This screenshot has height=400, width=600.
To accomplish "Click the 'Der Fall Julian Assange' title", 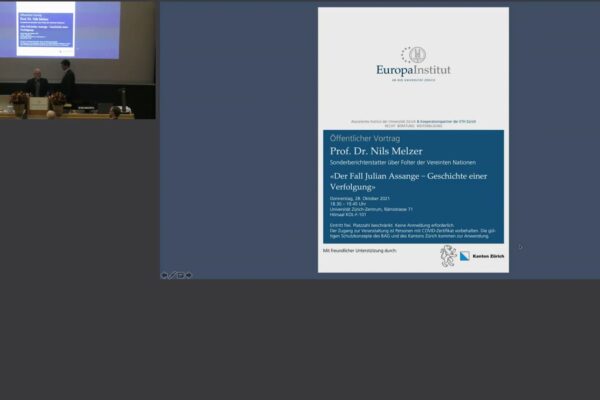I will tap(408, 181).
